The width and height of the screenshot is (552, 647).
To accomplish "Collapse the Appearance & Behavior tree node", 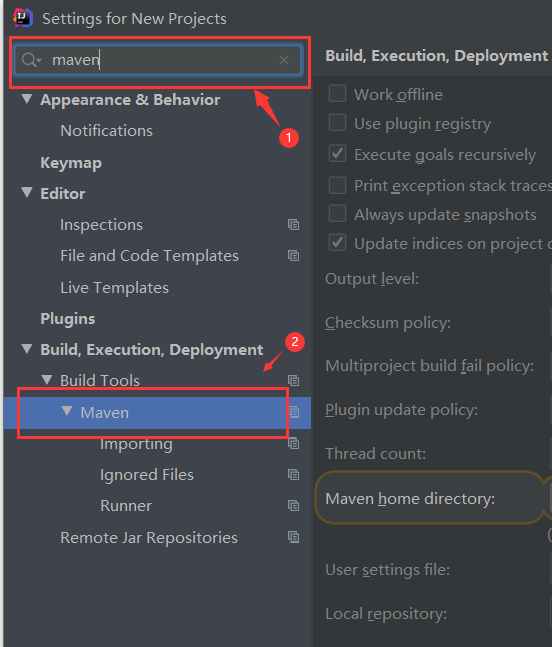I will 27,99.
